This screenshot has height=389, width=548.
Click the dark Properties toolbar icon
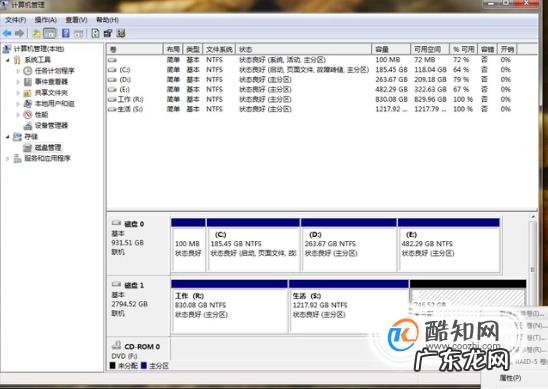[x=108, y=33]
